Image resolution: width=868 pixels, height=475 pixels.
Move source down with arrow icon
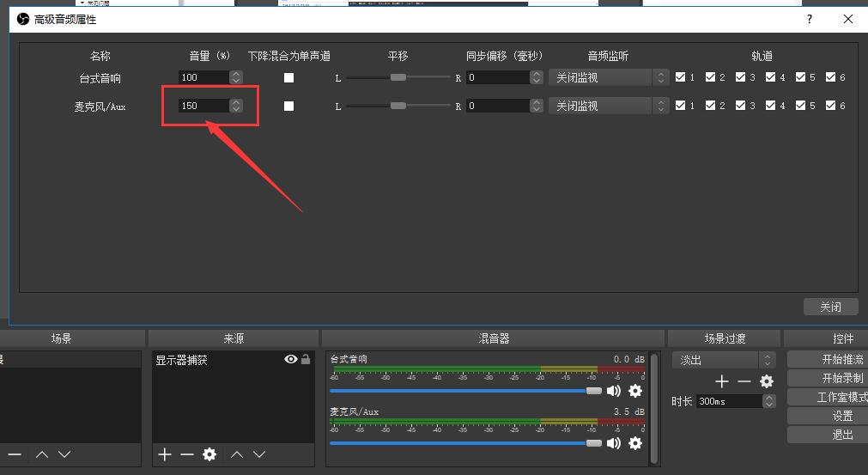tap(259, 454)
